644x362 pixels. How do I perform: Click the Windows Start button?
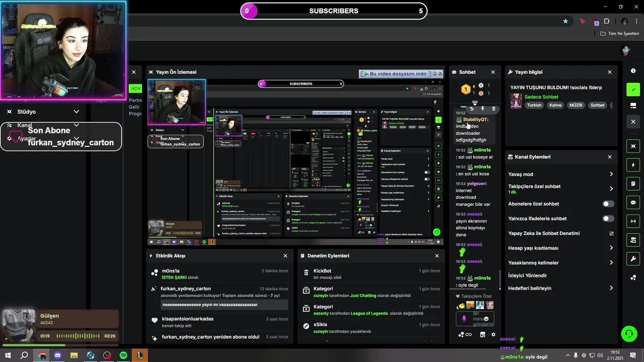click(8, 355)
